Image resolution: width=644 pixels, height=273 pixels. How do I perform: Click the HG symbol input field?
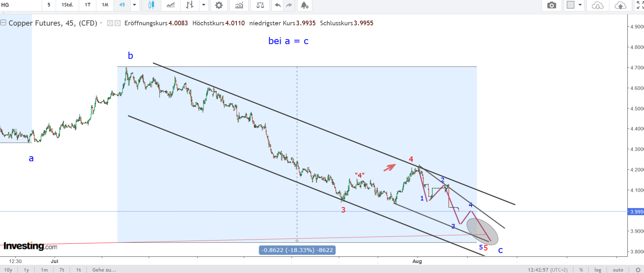tap(20, 5)
